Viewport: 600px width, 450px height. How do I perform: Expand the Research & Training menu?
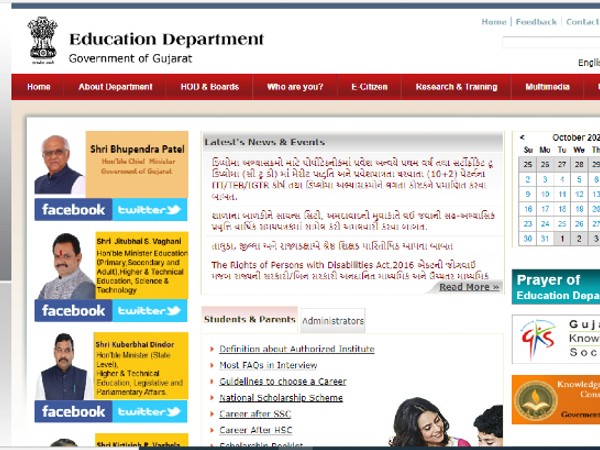click(456, 87)
